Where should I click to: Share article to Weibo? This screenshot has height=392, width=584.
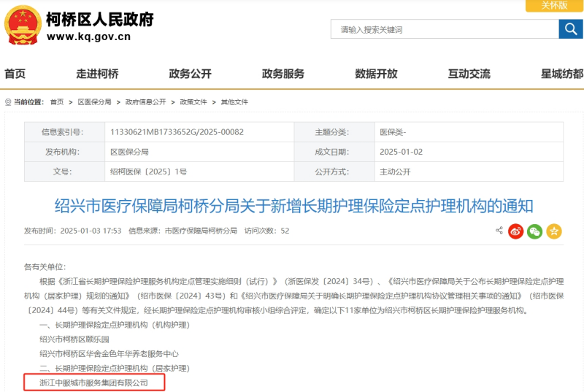click(x=516, y=231)
